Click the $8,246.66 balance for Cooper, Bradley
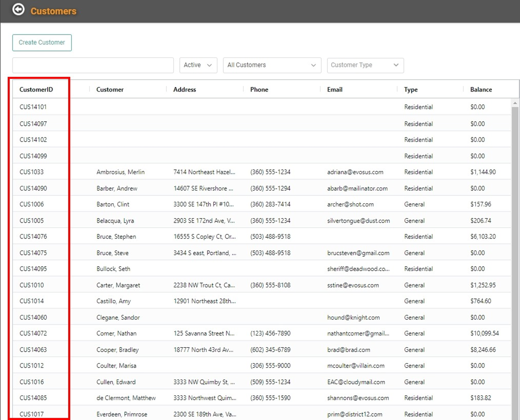520x420 pixels. tap(483, 350)
